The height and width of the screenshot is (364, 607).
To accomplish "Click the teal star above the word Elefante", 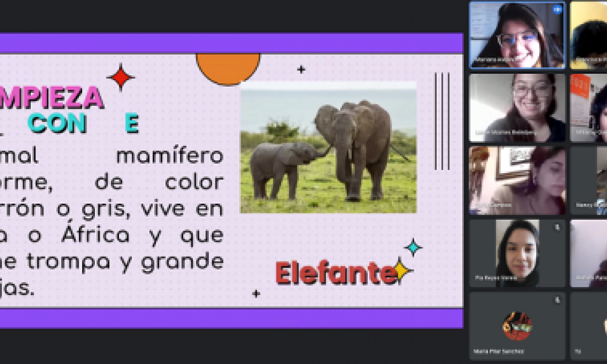I will (413, 247).
